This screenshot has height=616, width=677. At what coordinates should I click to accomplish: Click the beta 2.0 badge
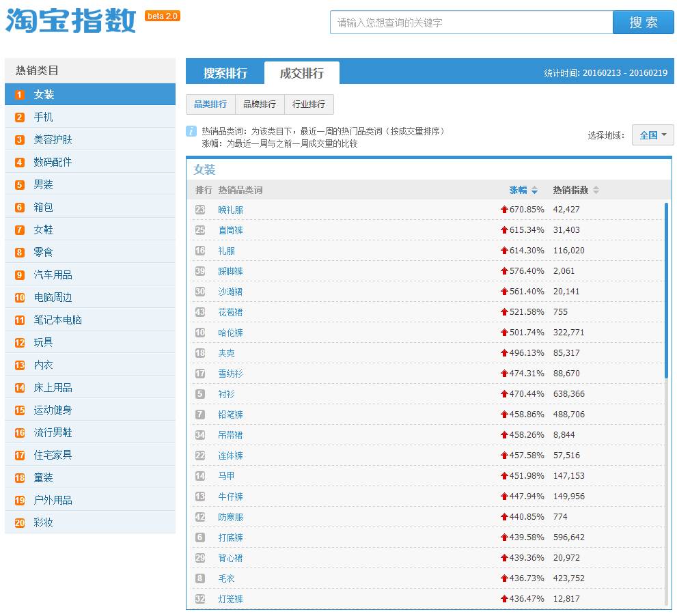click(x=163, y=16)
